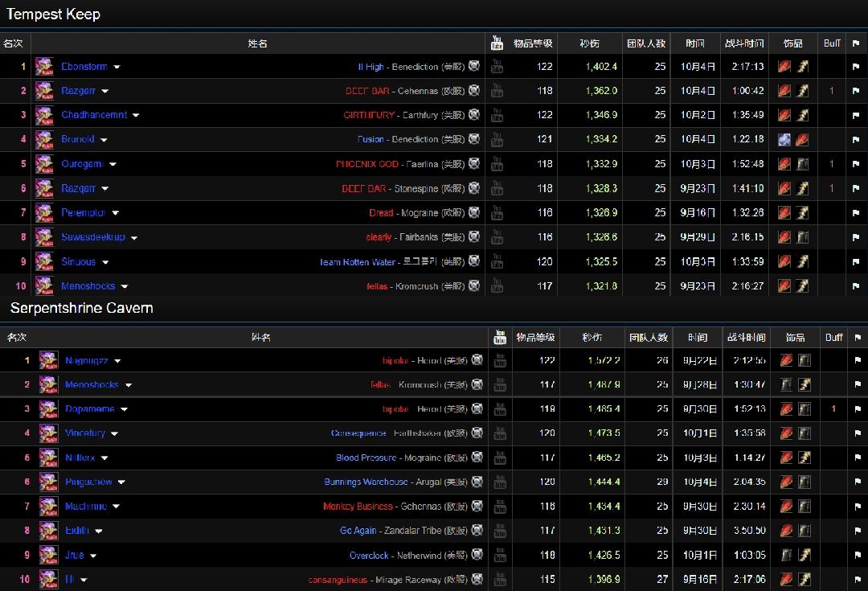Open the PHOENIX GOD guild link
Screen dimensions: 868x591
click(366, 164)
